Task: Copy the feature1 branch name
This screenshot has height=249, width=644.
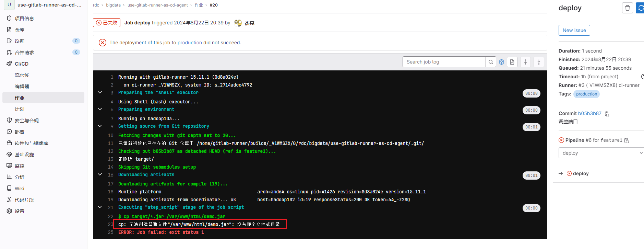Action: click(x=627, y=140)
